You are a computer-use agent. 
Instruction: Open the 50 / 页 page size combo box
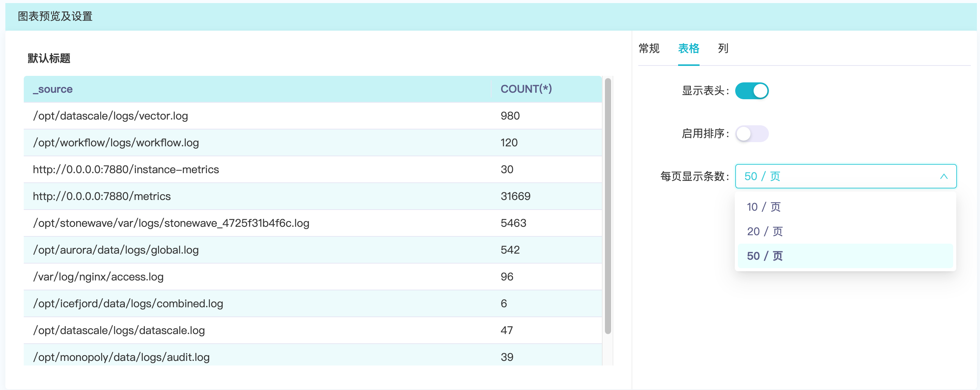click(x=846, y=176)
